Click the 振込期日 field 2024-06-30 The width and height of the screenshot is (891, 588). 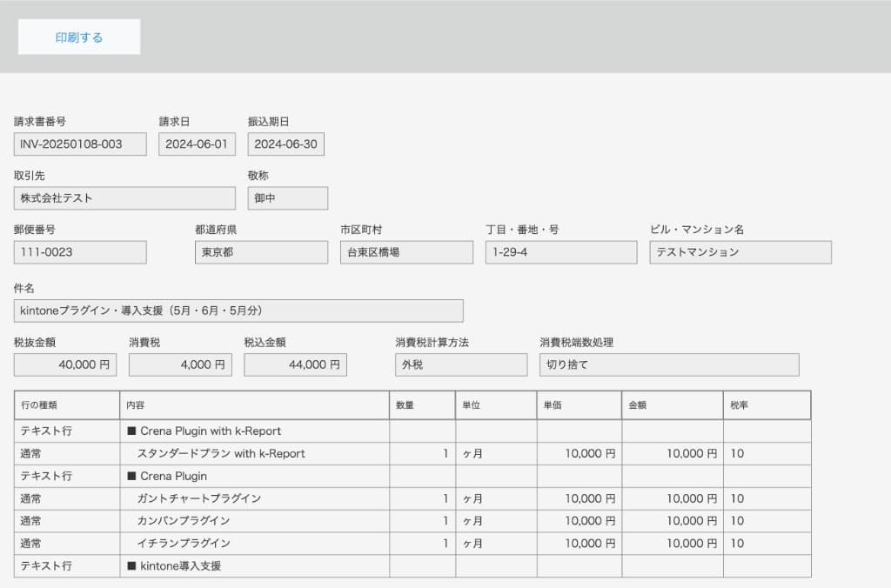click(x=285, y=144)
